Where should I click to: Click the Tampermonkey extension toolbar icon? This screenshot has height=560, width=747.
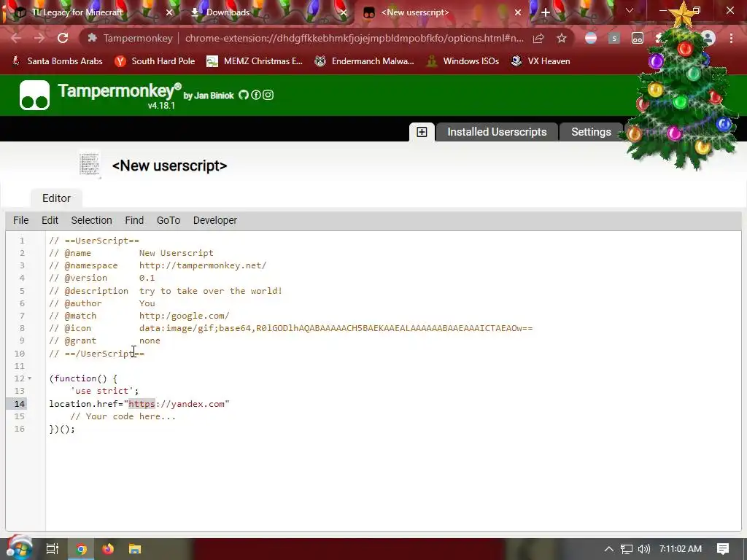638,38
